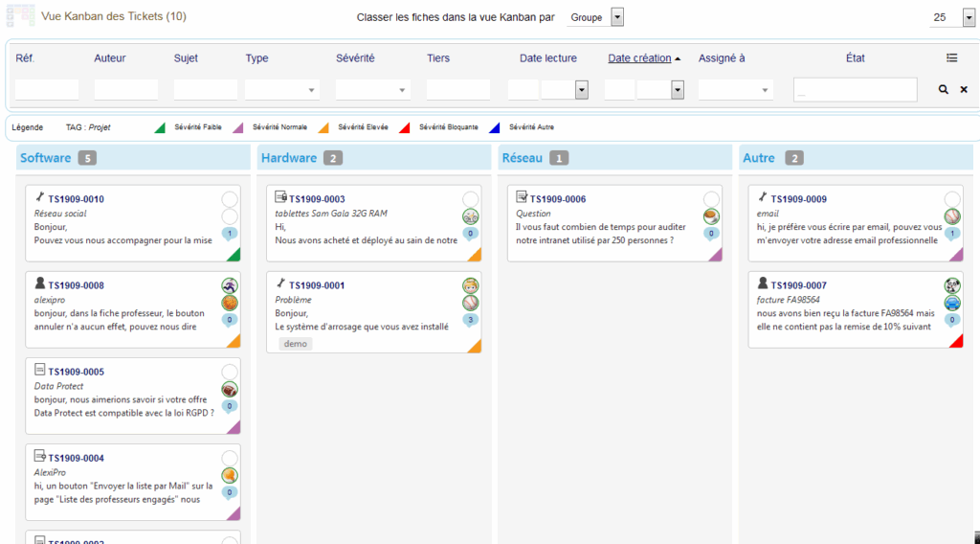
Task: Open comment bubble on ticket TS1909-0007
Action: click(952, 320)
